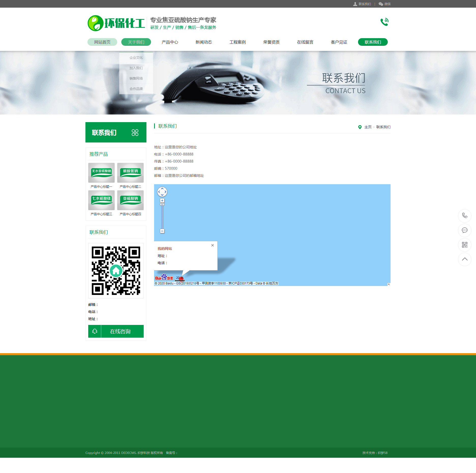Close the 我的网站 map info popup
Viewport: 476px width, 473px height.
pos(213,245)
